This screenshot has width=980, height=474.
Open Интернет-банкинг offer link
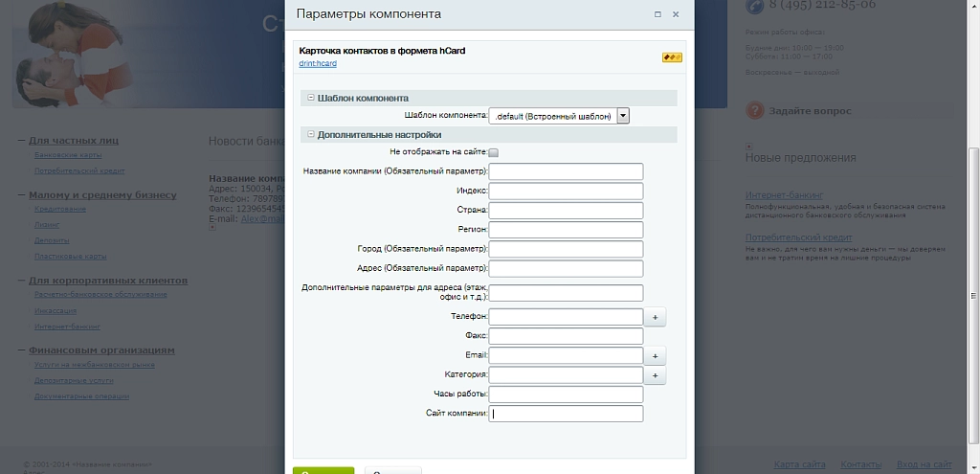(784, 195)
